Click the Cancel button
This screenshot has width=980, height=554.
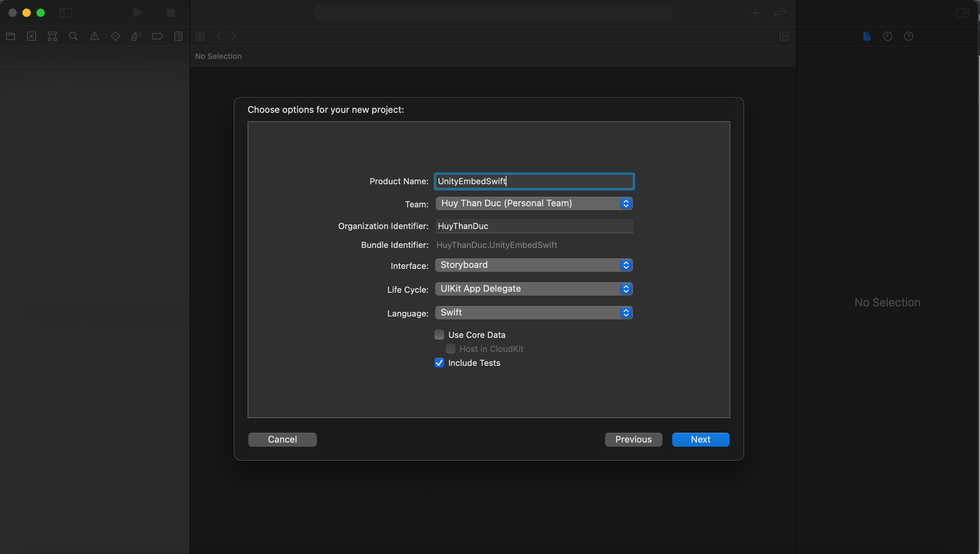point(282,439)
